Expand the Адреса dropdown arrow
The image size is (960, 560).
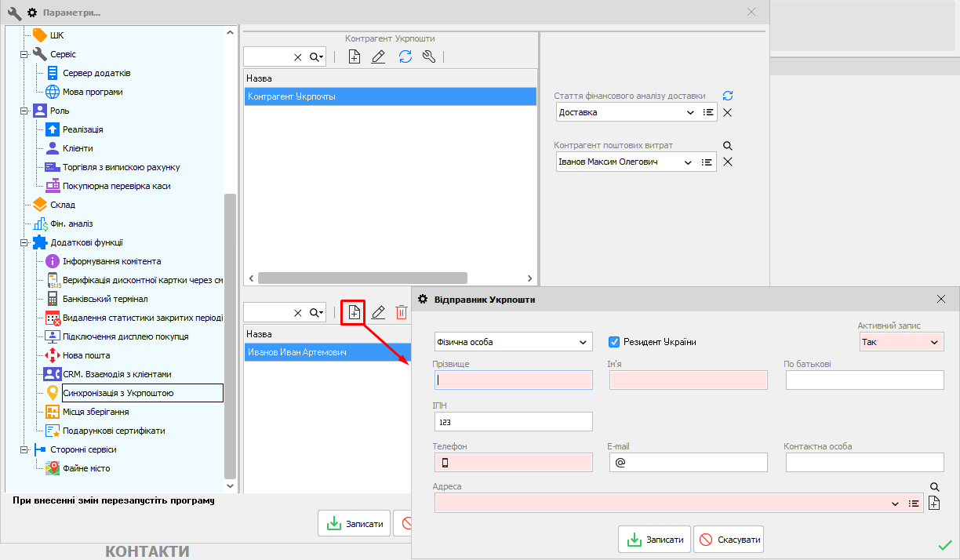pyautogui.click(x=895, y=504)
